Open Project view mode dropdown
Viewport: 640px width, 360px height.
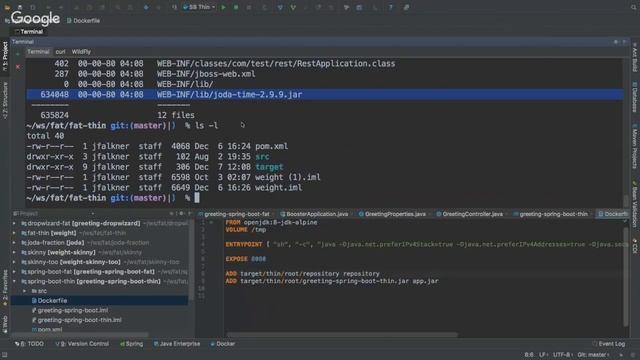click(93, 213)
